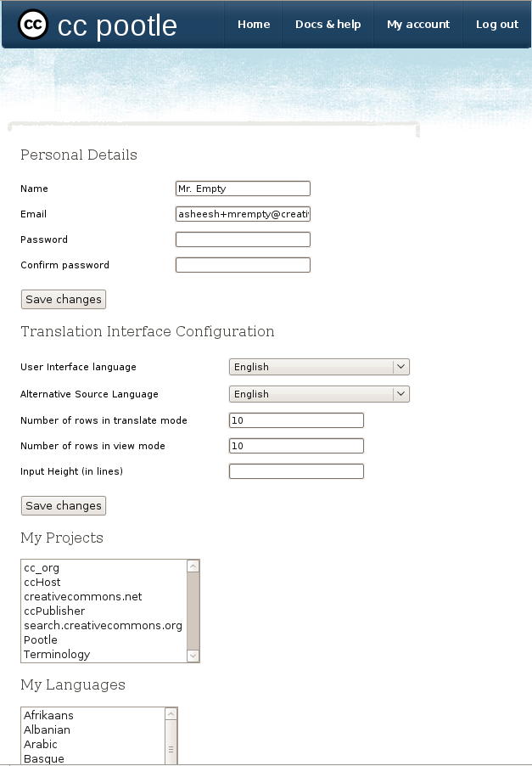
Task: Click the My Projects scroll down arrow
Action: 193,656
